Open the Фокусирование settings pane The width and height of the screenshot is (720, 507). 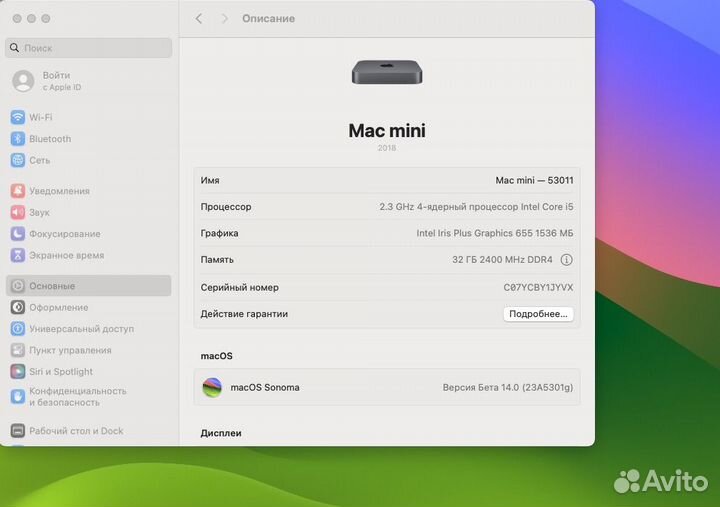[x=89, y=234]
